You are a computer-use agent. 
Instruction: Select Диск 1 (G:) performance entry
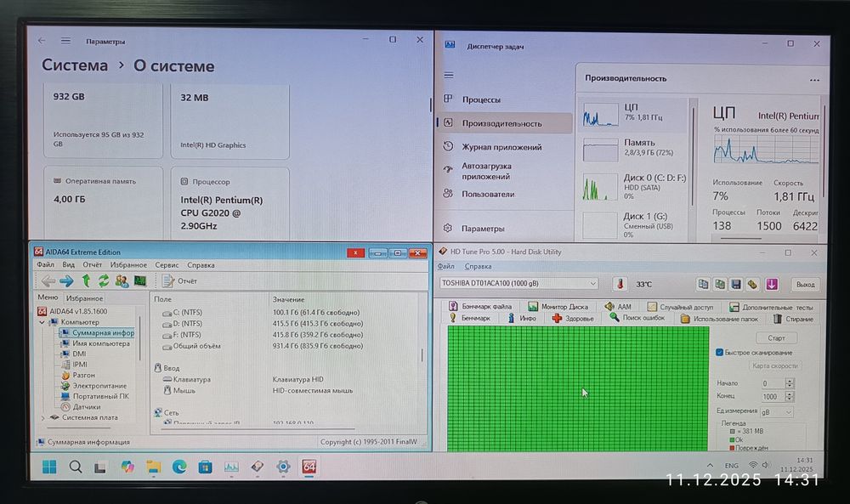tap(634, 224)
